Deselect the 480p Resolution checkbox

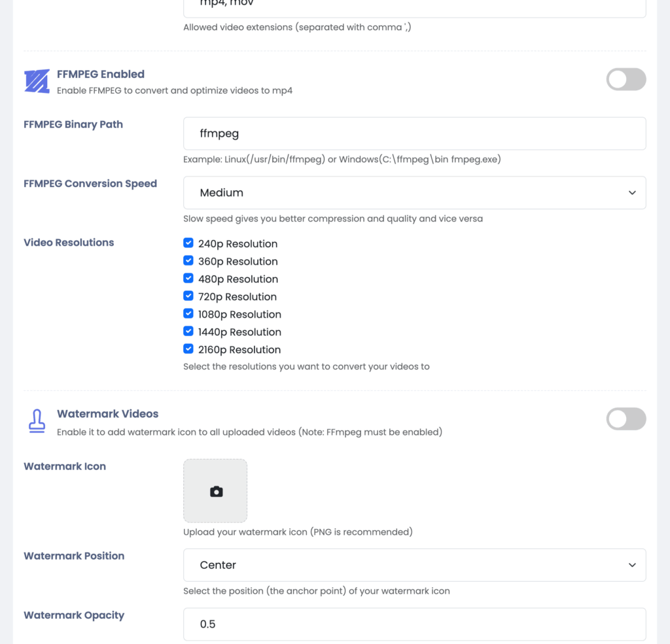pyautogui.click(x=188, y=279)
